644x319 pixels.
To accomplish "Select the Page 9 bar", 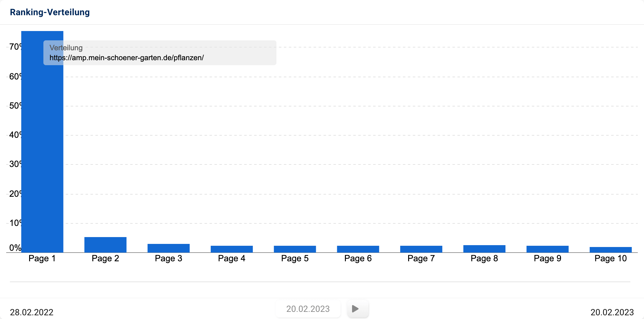I will pos(547,249).
